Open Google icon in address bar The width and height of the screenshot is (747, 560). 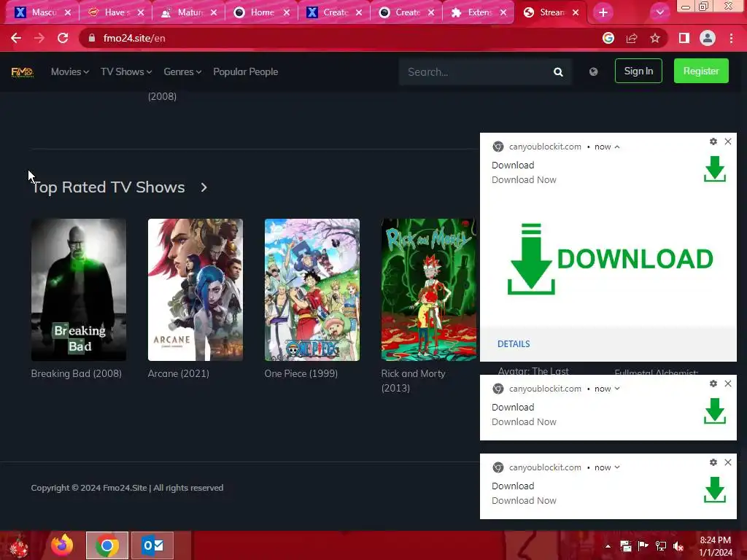click(608, 38)
